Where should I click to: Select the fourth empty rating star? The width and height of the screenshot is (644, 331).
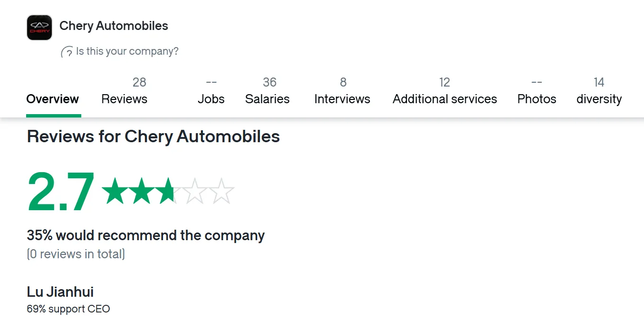tap(195, 191)
